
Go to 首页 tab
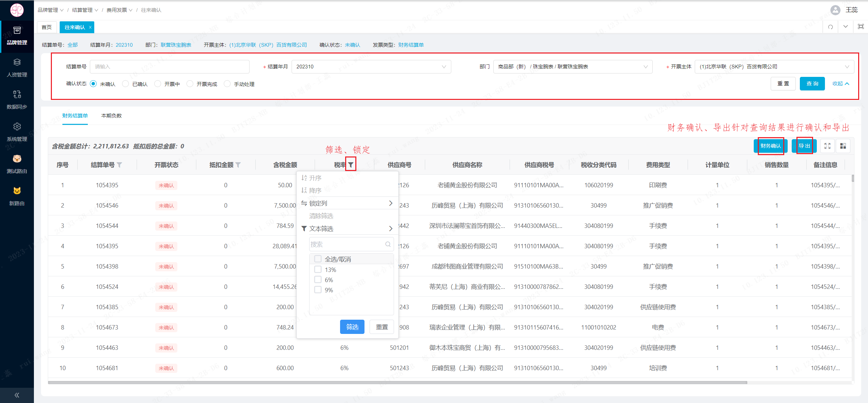click(47, 27)
